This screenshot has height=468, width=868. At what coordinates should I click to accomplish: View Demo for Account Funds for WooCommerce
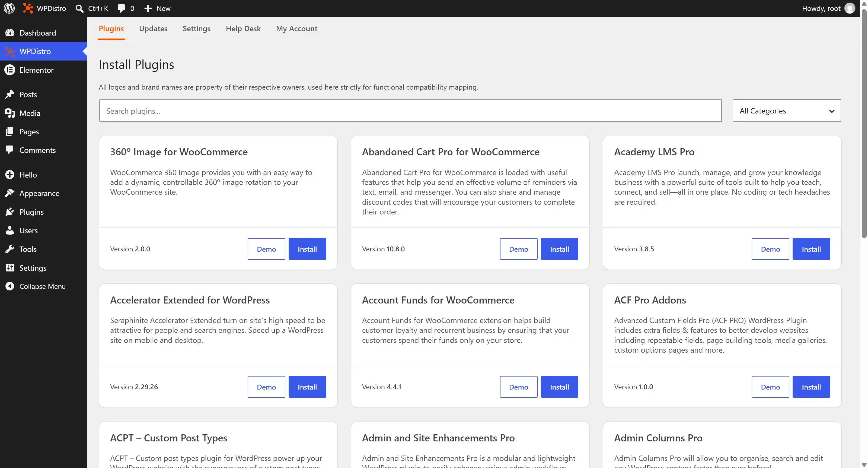[519, 387]
